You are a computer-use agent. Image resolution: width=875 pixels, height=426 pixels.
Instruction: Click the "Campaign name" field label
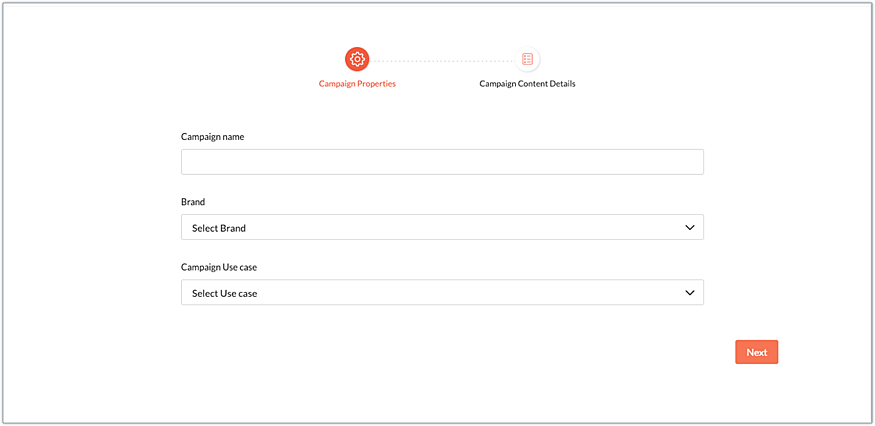213,137
